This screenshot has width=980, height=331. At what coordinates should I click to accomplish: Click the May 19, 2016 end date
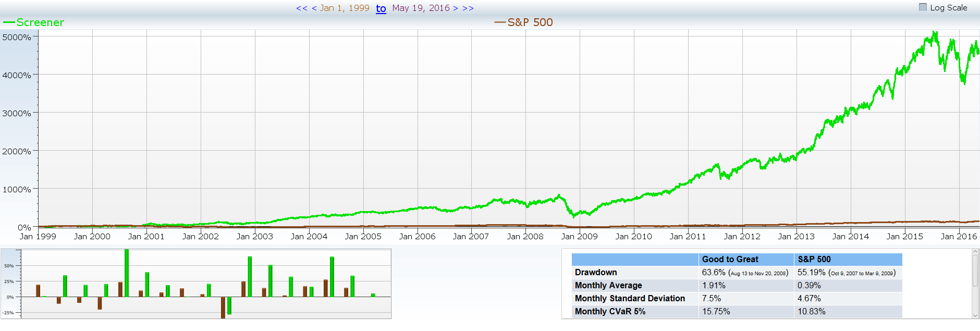(421, 8)
